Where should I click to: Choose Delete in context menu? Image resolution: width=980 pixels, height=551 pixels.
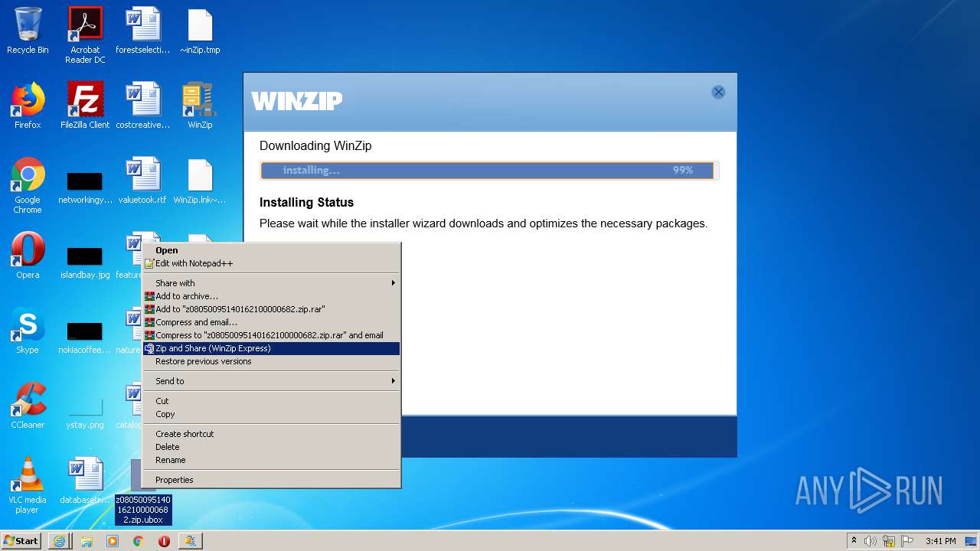[272, 447]
